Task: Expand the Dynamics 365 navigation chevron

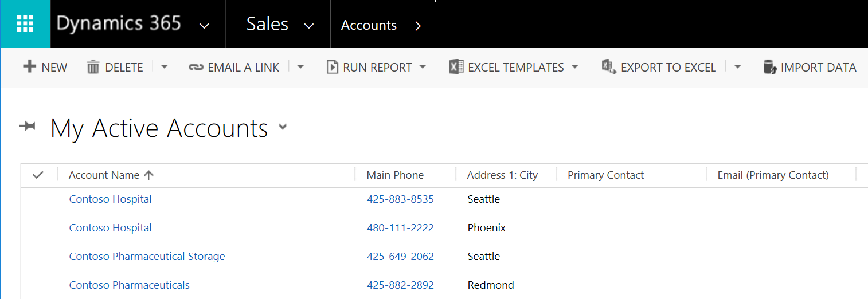Action: pyautogui.click(x=204, y=26)
